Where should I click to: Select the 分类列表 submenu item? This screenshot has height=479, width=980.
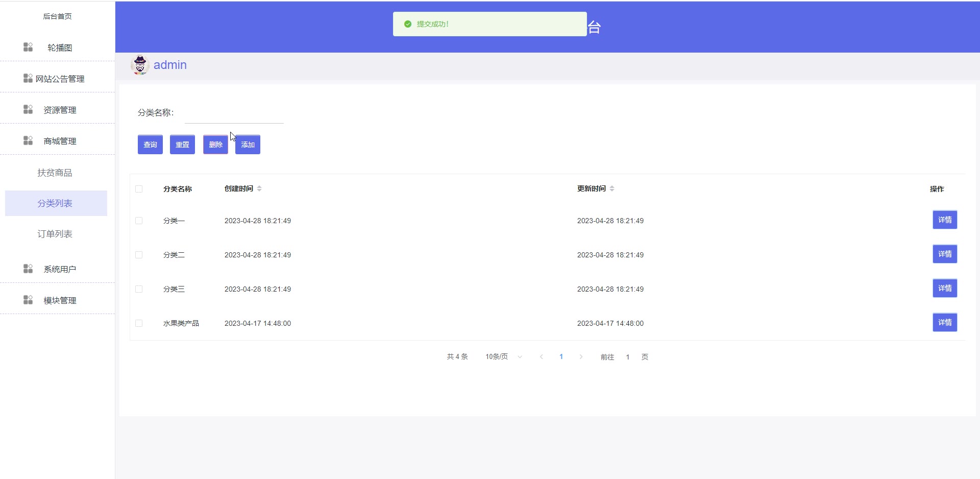click(56, 203)
